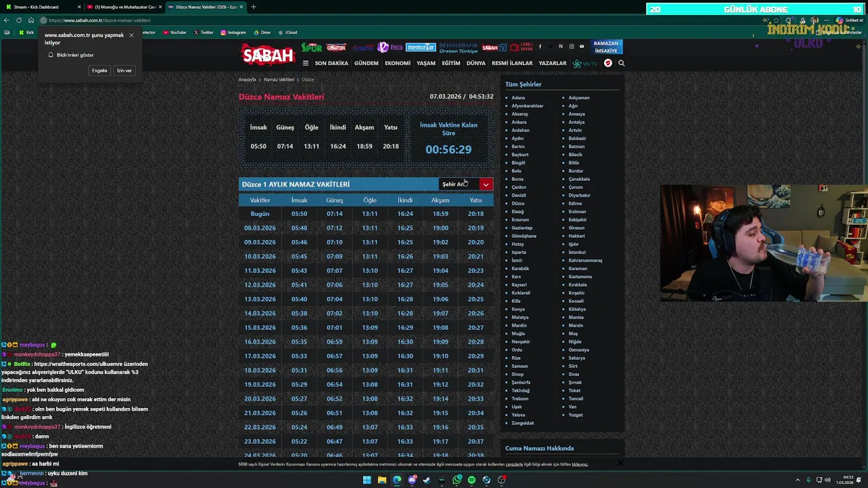Open Günaydın logo link
868x488 pixels.
[x=336, y=47]
